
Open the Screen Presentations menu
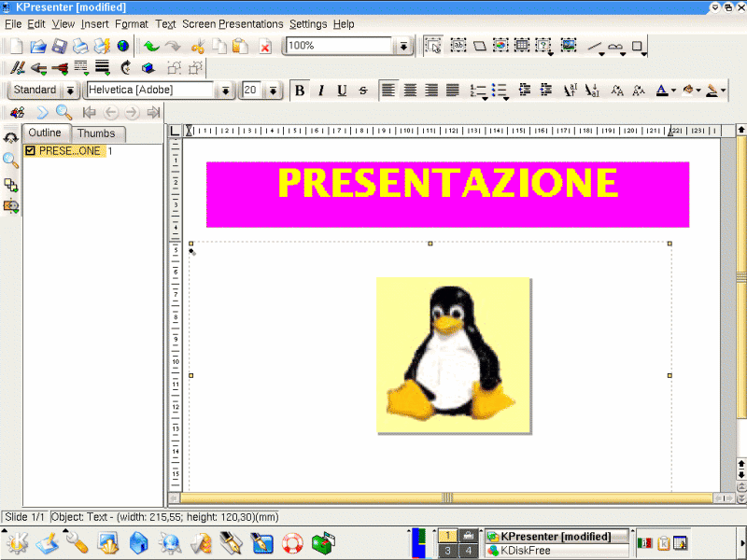tap(233, 24)
